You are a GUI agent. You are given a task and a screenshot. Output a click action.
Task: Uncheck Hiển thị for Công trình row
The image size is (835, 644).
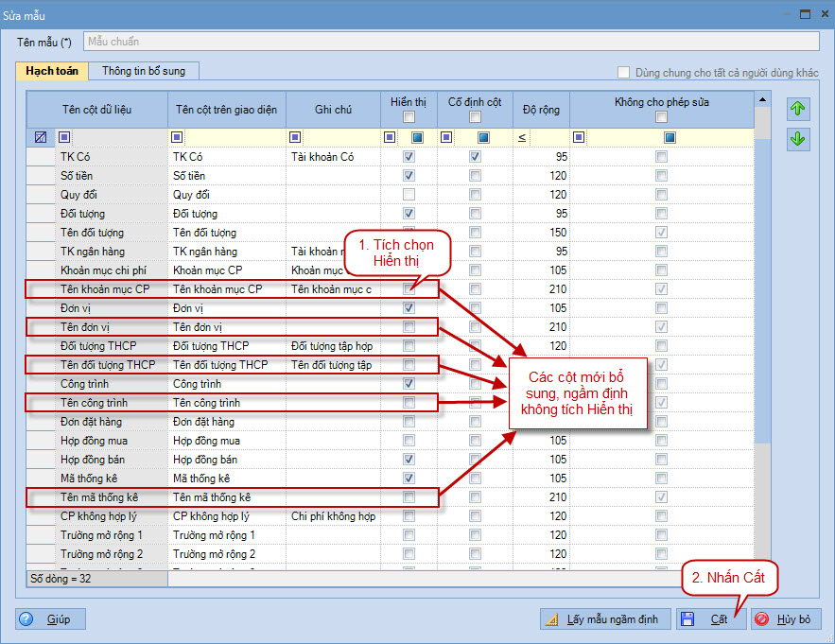coord(409,384)
